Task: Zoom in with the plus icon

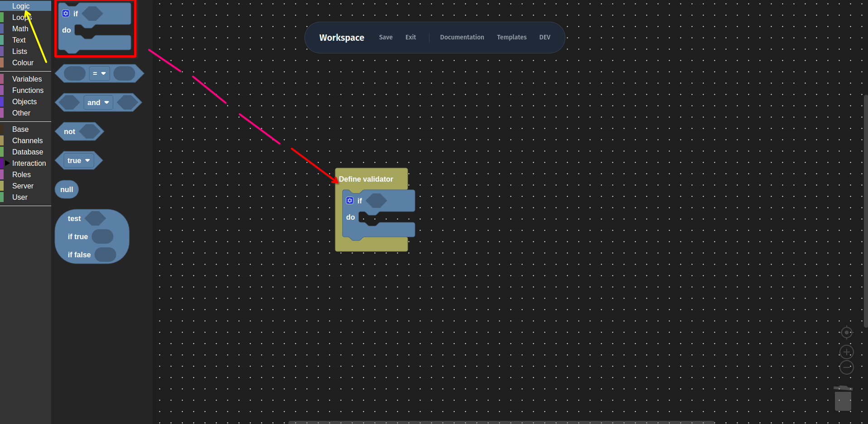Action: pyautogui.click(x=846, y=352)
